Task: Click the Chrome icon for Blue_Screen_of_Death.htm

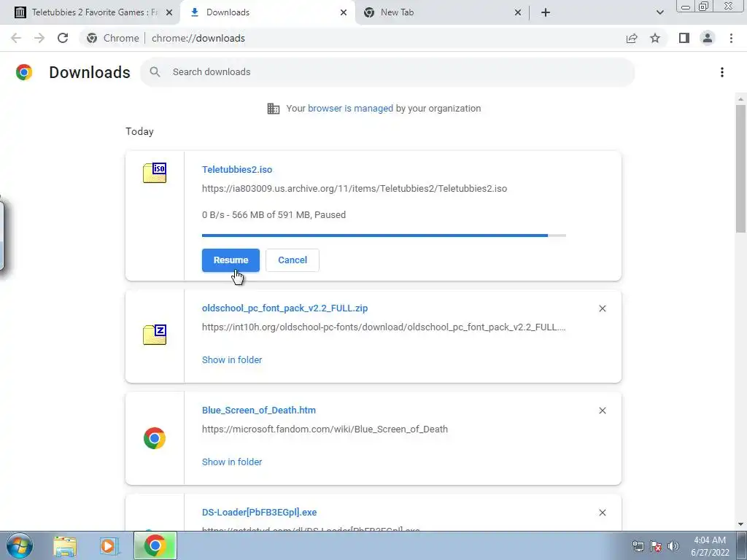Action: pos(155,438)
